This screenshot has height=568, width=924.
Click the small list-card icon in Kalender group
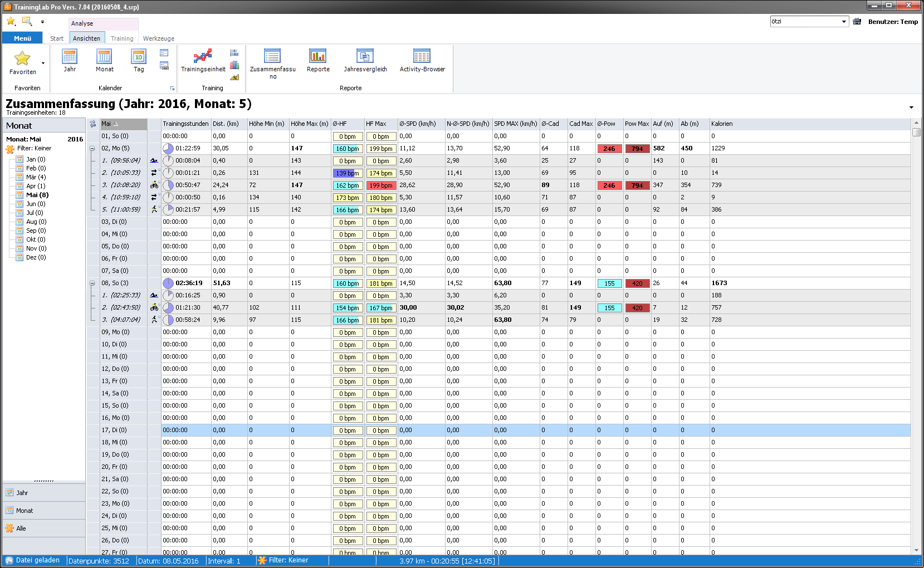tap(164, 53)
